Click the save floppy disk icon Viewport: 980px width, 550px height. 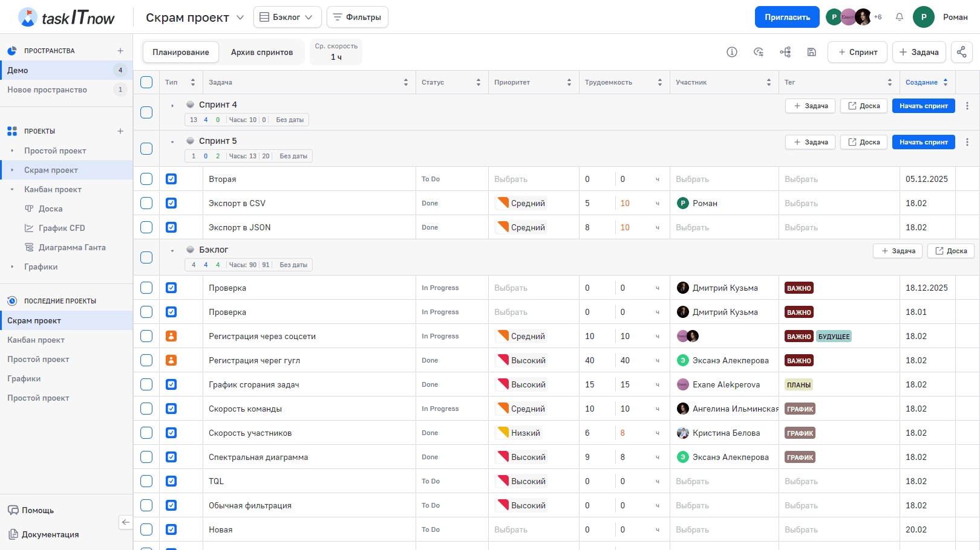pyautogui.click(x=812, y=52)
